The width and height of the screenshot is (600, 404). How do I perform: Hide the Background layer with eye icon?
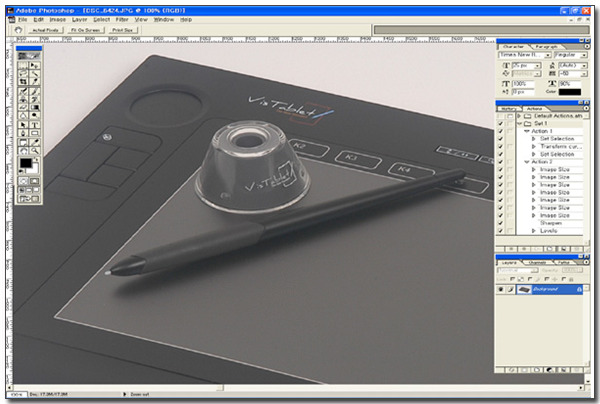[501, 290]
